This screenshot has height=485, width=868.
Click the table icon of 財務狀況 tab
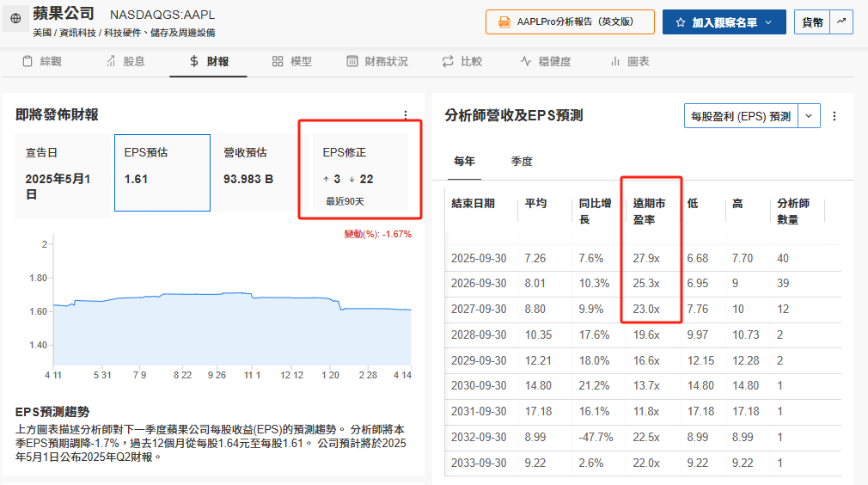click(352, 61)
